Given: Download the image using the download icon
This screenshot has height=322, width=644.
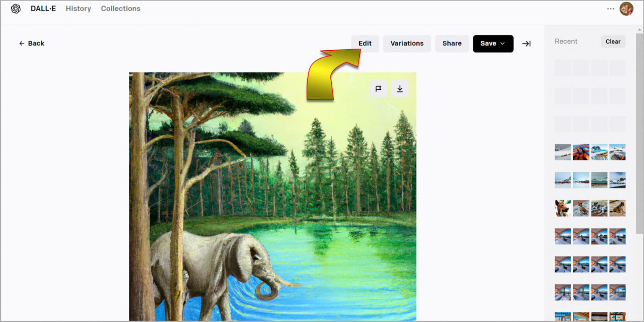Looking at the screenshot, I should (x=399, y=88).
